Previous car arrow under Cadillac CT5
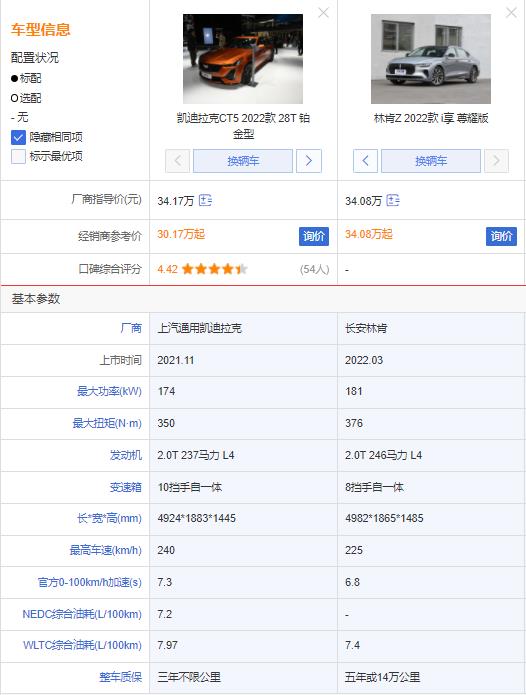The width and height of the screenshot is (526, 695). (x=178, y=160)
